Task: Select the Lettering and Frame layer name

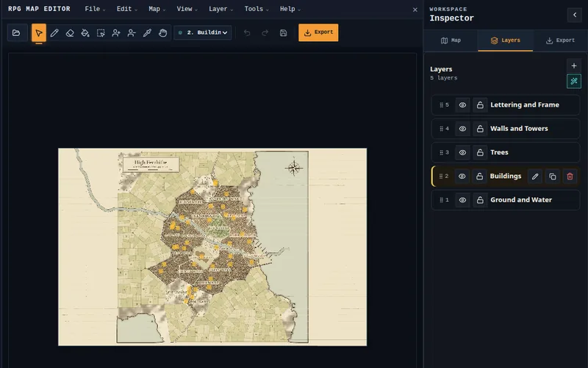Action: 525,105
